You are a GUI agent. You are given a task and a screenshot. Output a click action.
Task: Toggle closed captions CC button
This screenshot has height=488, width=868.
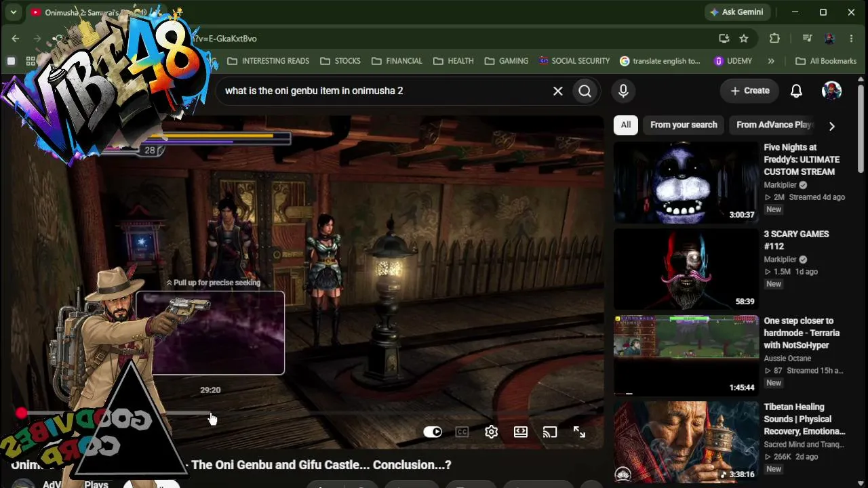point(462,432)
